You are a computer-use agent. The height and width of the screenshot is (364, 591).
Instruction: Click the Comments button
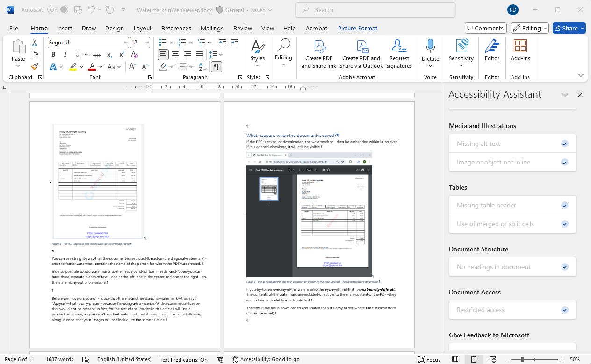pyautogui.click(x=485, y=28)
